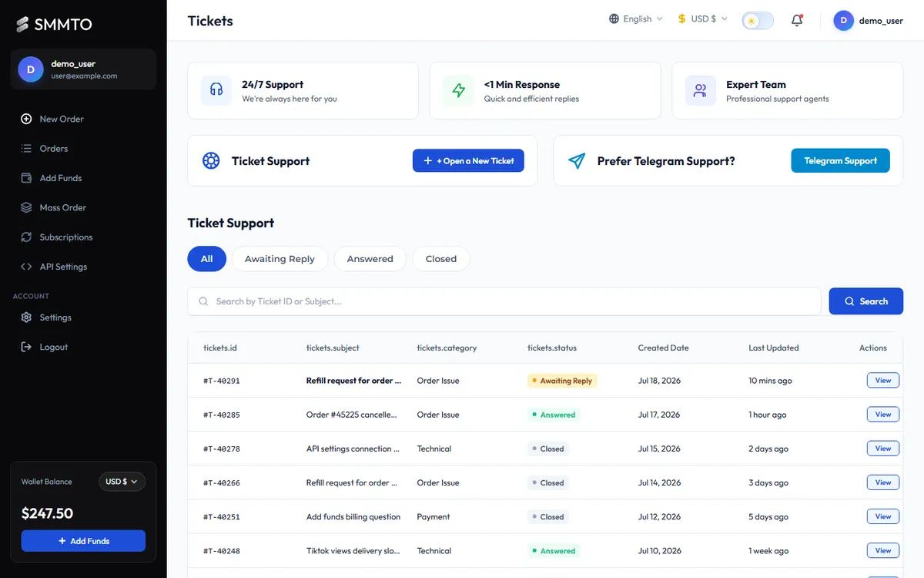
Task: Select the All tickets filter tab
Action: pos(206,259)
